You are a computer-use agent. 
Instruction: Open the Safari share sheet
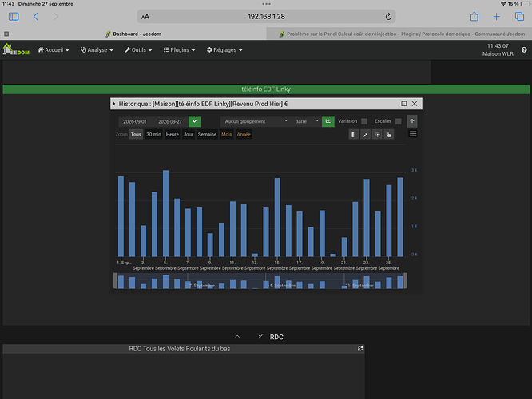coord(474,16)
